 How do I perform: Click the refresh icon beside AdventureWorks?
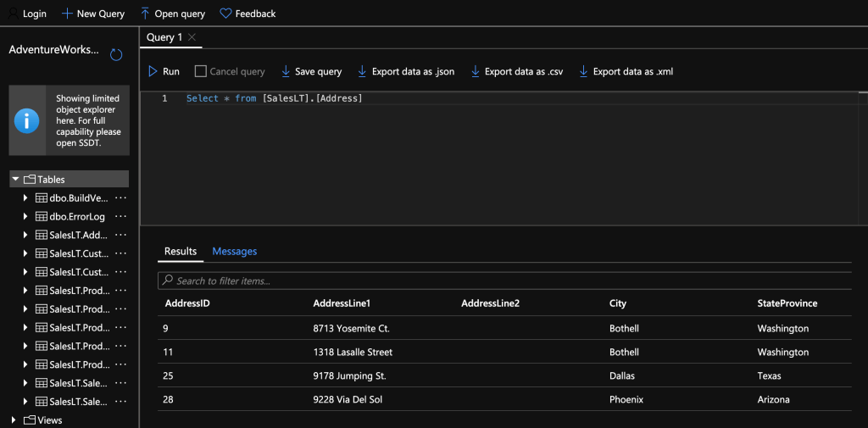117,55
